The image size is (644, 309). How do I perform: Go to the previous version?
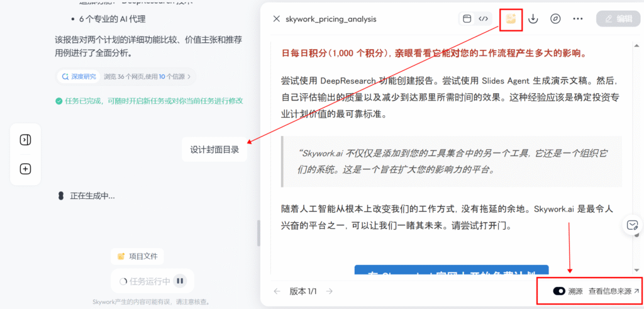(277, 291)
